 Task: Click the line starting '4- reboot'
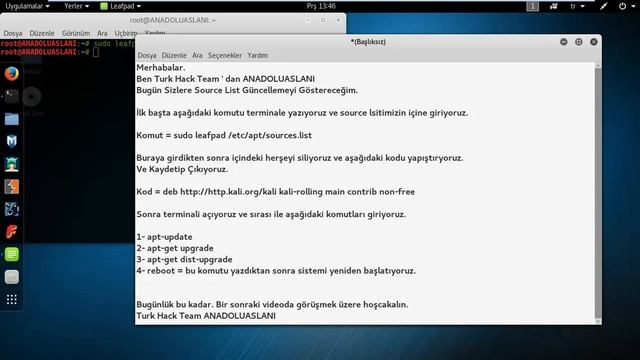pos(276,271)
